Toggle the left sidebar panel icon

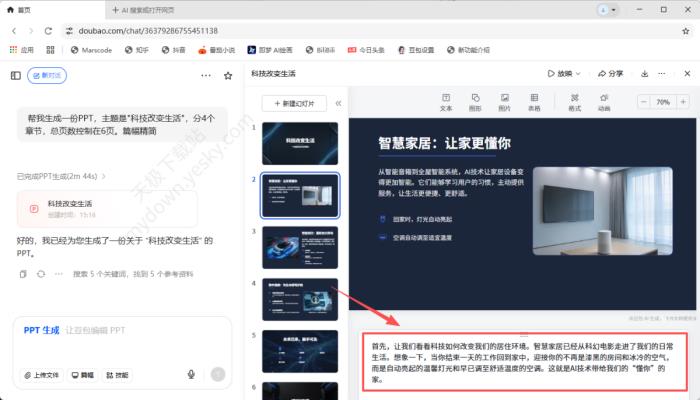coord(16,75)
